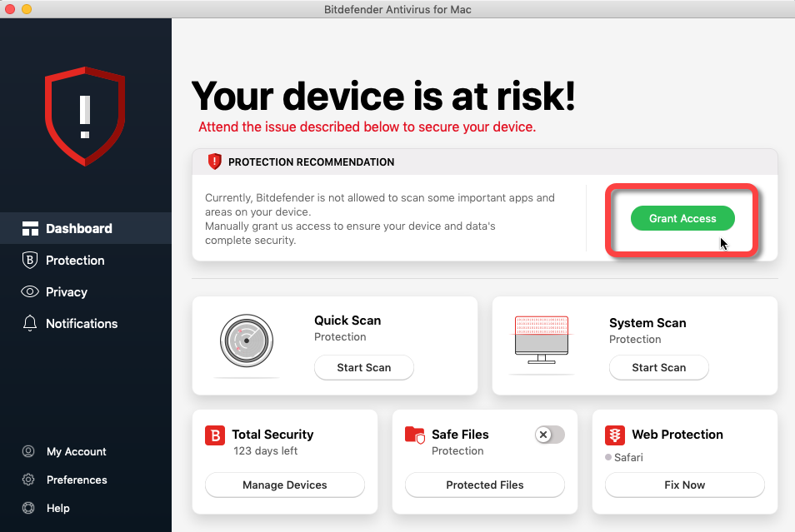Click the Total Security title text
The height and width of the screenshot is (532, 795).
click(272, 435)
